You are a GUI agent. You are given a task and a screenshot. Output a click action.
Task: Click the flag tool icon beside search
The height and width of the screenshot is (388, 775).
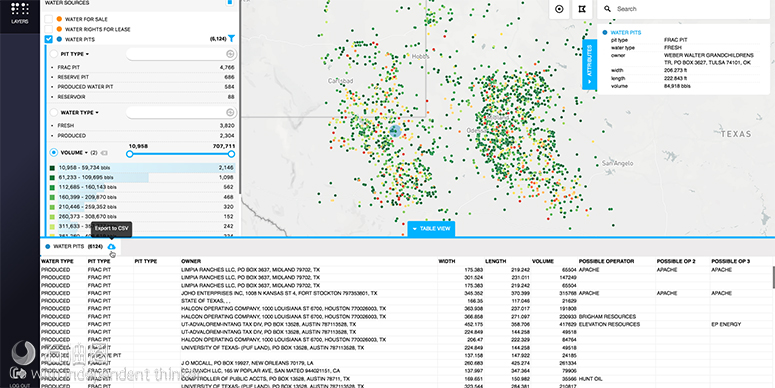582,9
